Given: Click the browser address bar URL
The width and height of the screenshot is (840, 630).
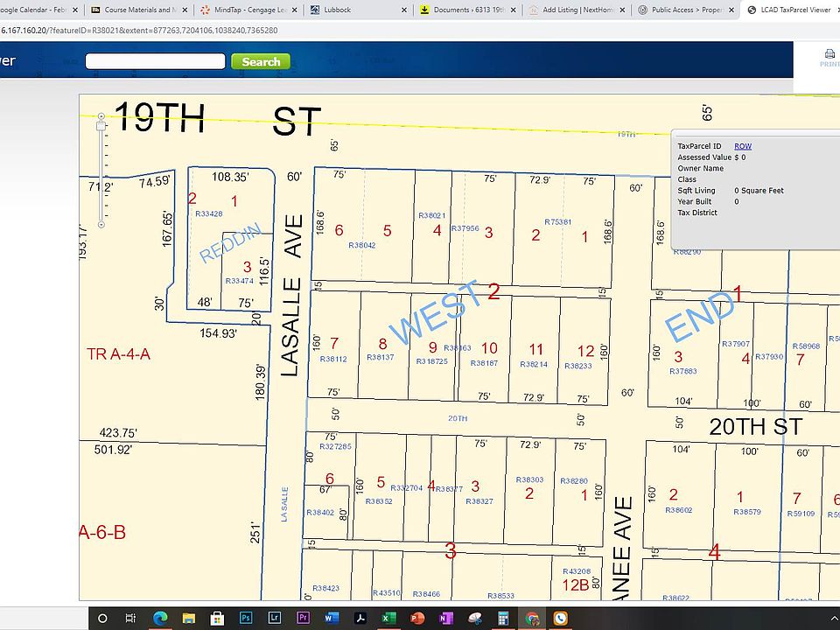Looking at the screenshot, I should tap(139, 31).
